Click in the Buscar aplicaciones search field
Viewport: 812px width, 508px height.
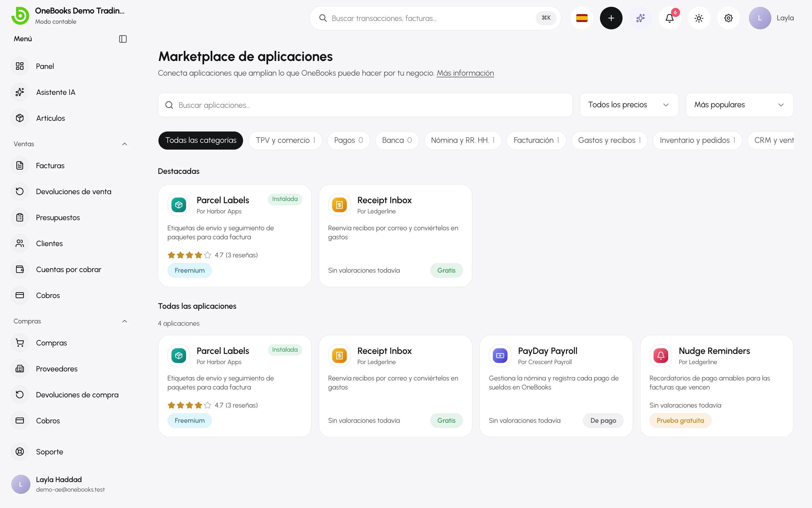(x=365, y=105)
